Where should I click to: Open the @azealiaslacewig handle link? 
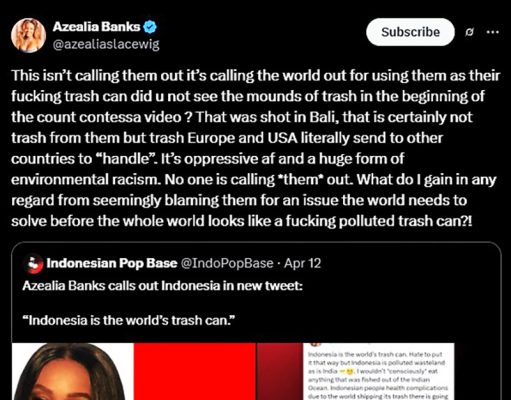[106, 44]
